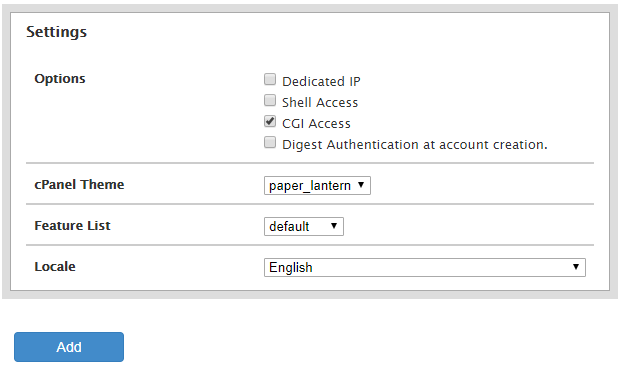The image size is (619, 371).
Task: Click the Options label
Action: tap(60, 79)
